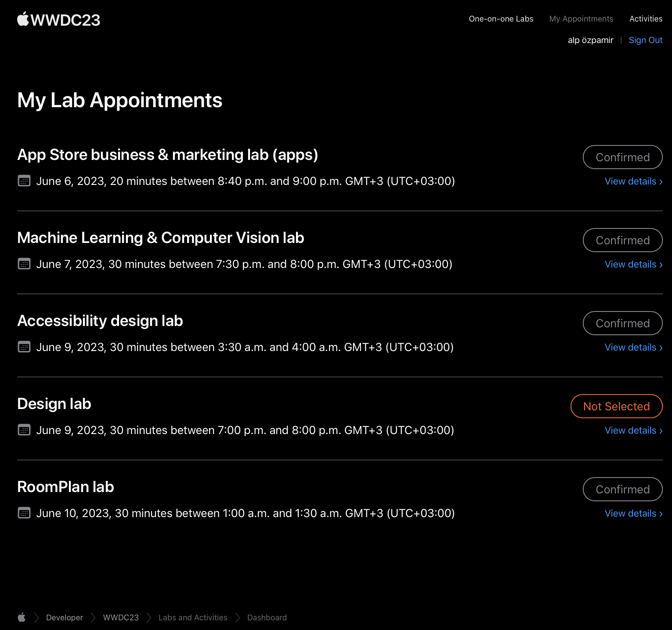The width and height of the screenshot is (672, 630).
Task: Go to the My Appointments tab
Action: tap(581, 19)
